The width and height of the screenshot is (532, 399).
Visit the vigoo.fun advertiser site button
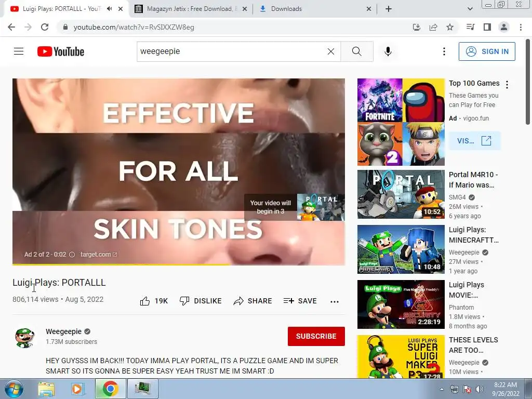(x=474, y=141)
